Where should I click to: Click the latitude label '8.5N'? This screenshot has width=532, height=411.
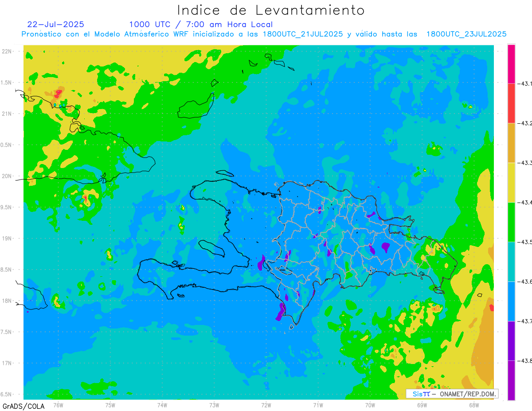coord(6,270)
